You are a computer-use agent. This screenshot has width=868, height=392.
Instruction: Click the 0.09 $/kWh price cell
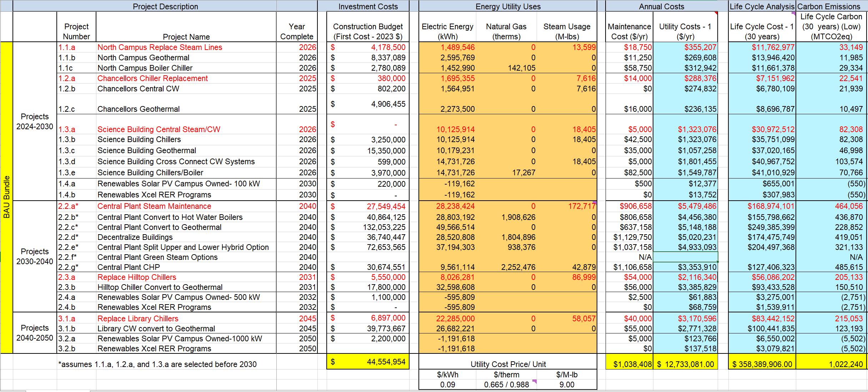[x=447, y=385]
